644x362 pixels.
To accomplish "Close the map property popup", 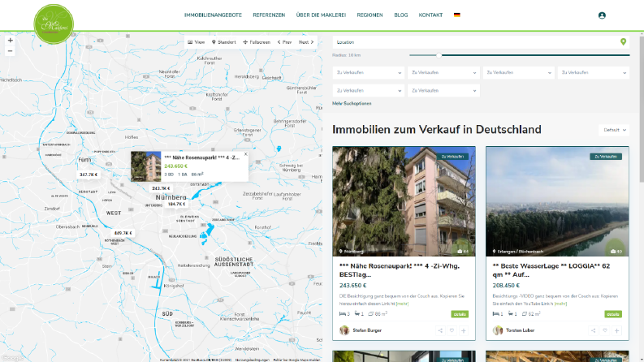I will 245,154.
